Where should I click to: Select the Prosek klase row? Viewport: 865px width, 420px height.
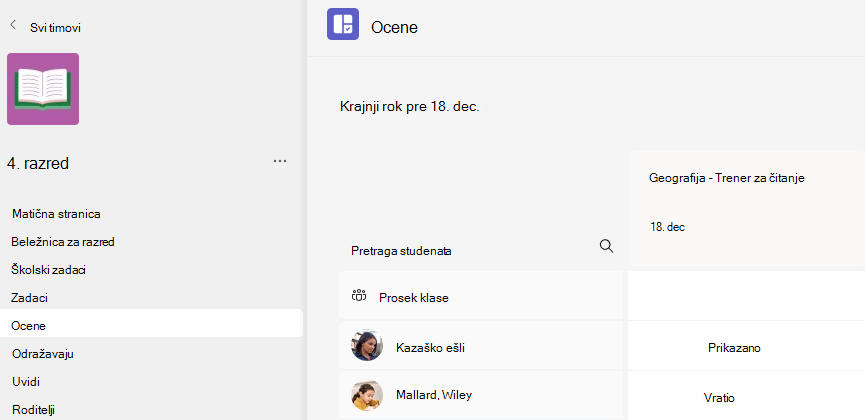click(x=481, y=295)
